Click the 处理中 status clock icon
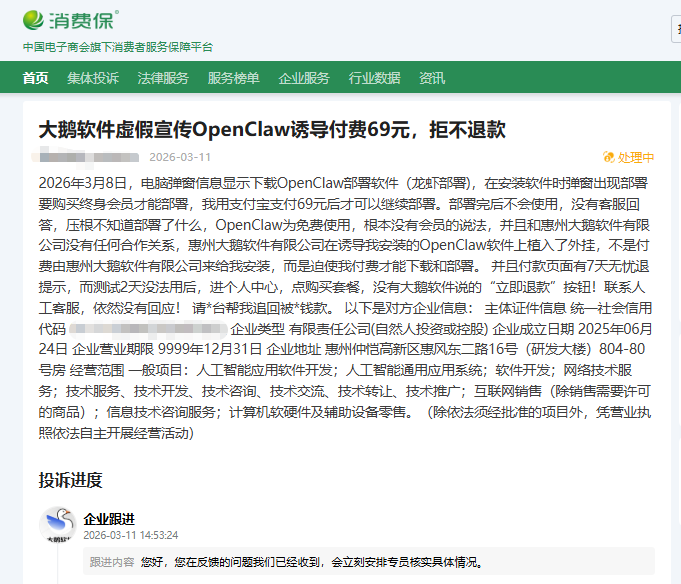681x584 pixels. (x=609, y=157)
